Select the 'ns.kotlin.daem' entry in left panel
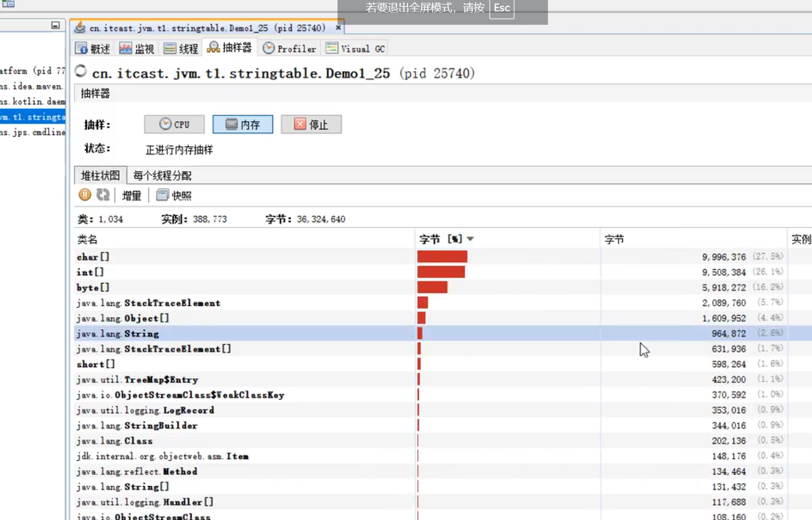The height and width of the screenshot is (520, 812). (33, 101)
